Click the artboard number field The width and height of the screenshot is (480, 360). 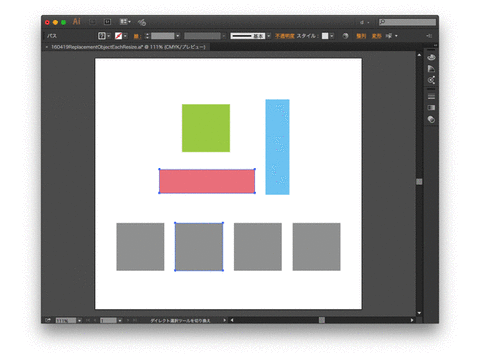[108, 321]
